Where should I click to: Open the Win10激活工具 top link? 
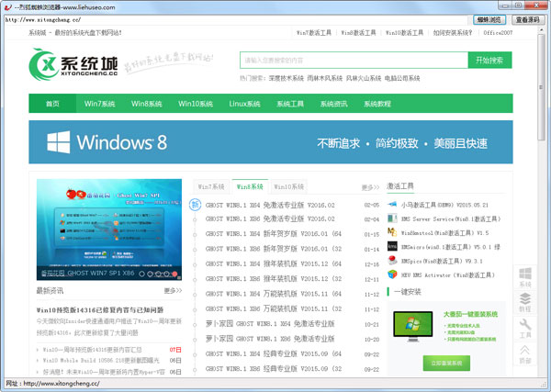[x=404, y=33]
